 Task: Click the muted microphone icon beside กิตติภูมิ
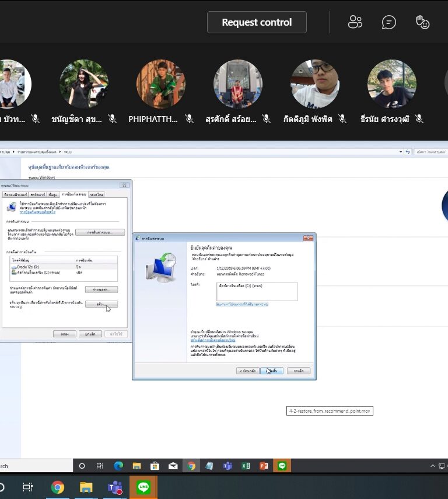click(342, 119)
